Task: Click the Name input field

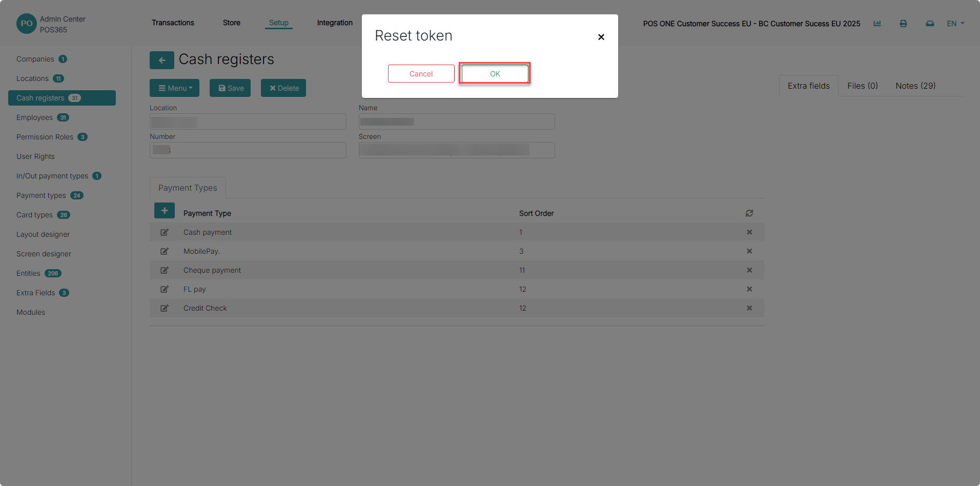Action: (457, 121)
